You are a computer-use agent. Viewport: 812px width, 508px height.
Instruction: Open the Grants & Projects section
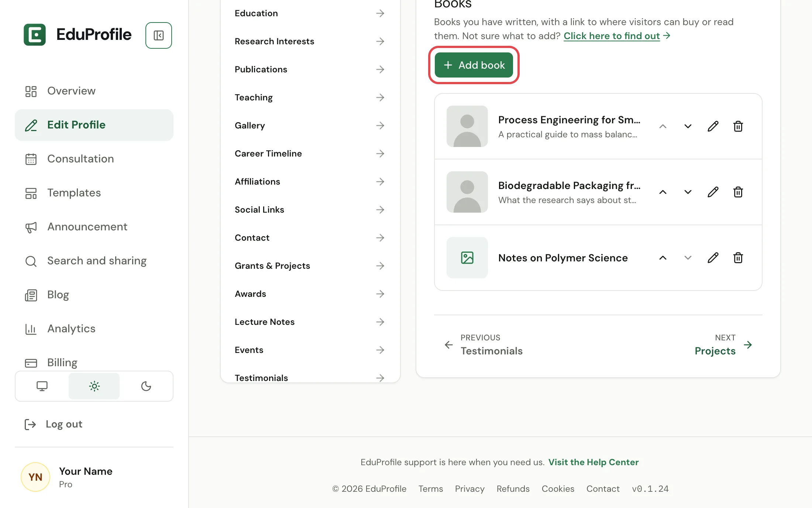point(310,266)
